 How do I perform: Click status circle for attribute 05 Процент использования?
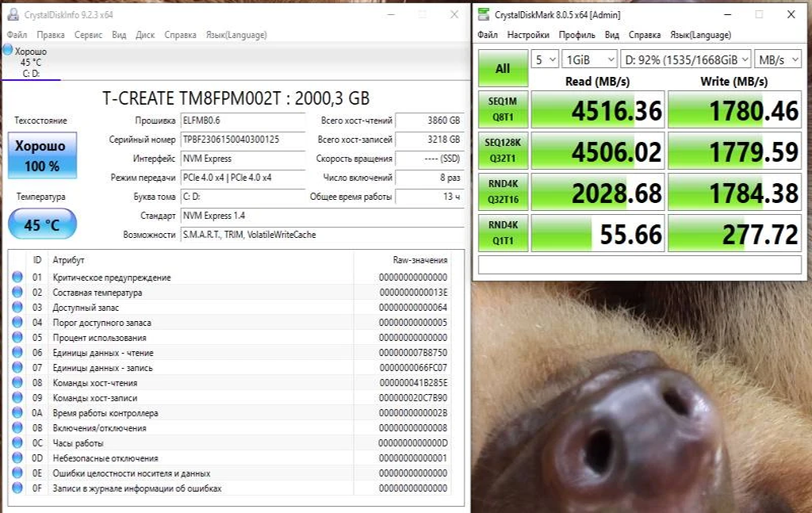tap(17, 337)
